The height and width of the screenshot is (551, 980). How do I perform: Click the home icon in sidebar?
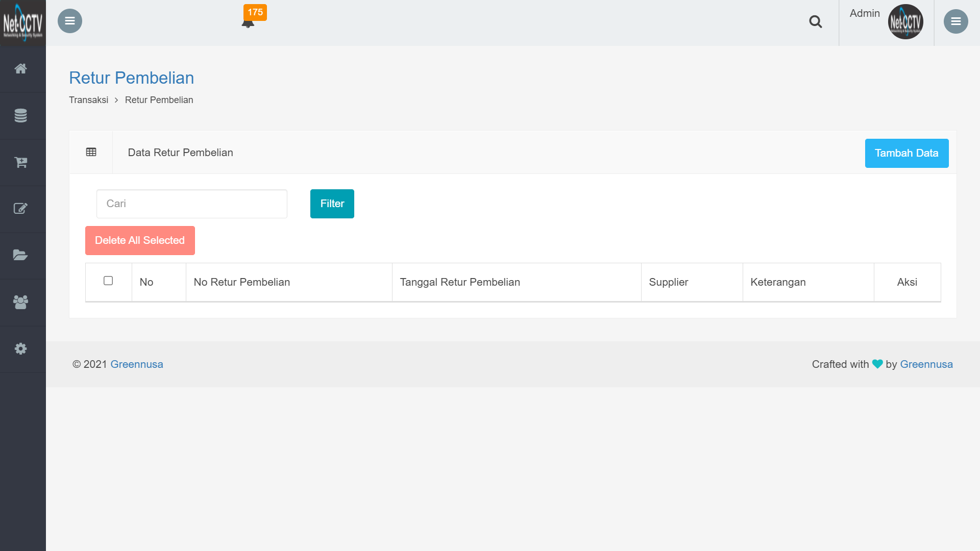(x=20, y=69)
